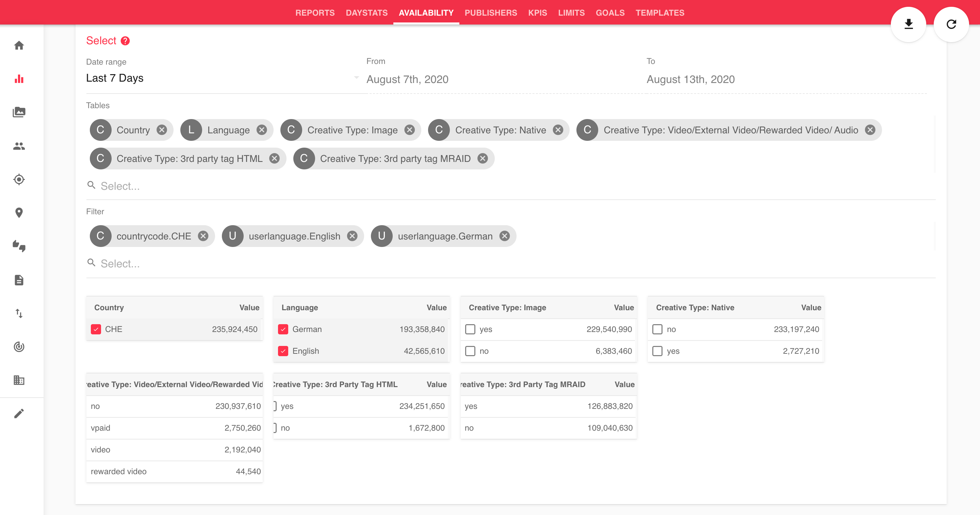Image resolution: width=980 pixels, height=515 pixels.
Task: Click the home icon in sidebar
Action: [19, 46]
